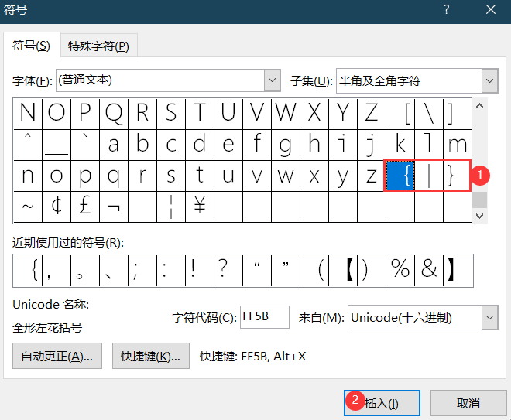Image resolution: width=511 pixels, height=420 pixels.
Task: Choose recently used left double quotation mark
Action: (257, 271)
